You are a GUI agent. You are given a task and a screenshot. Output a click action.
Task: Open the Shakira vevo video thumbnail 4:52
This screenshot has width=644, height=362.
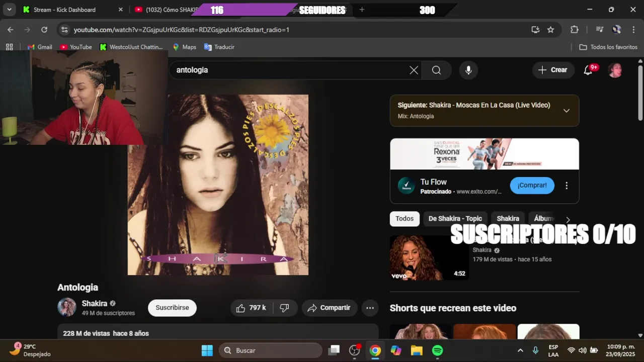(x=429, y=258)
